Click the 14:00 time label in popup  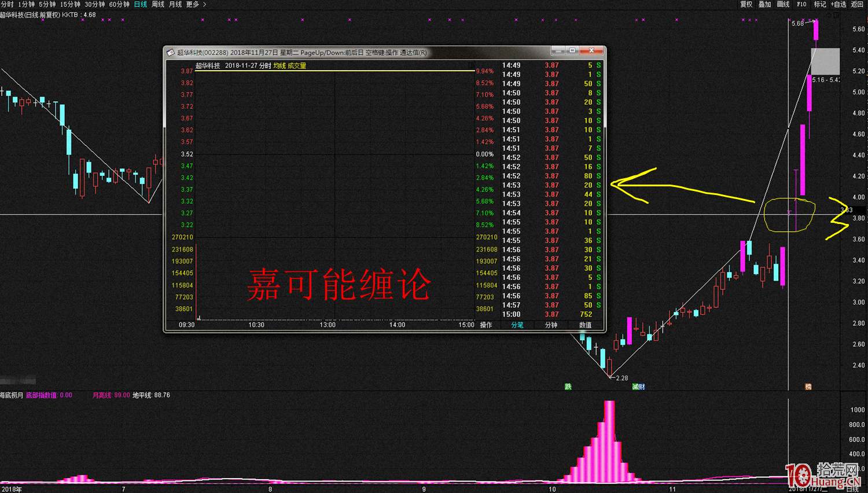[x=397, y=325]
